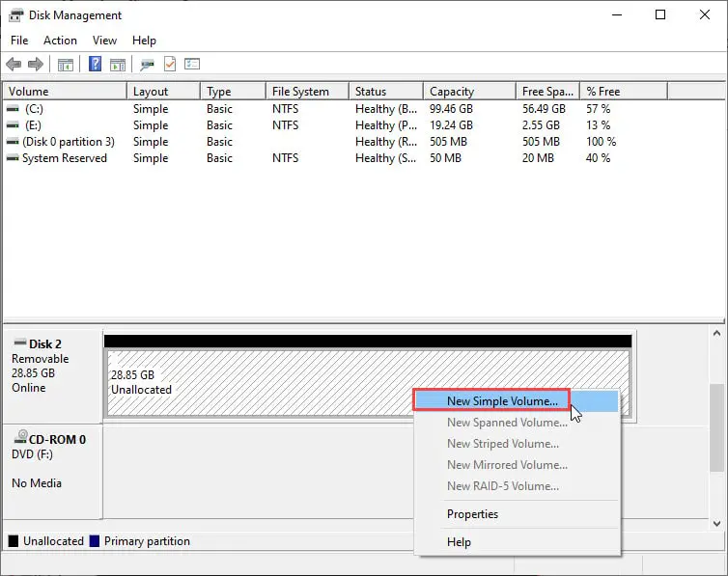
Task: Click the Forward arrow toolbar icon
Action: pyautogui.click(x=36, y=65)
